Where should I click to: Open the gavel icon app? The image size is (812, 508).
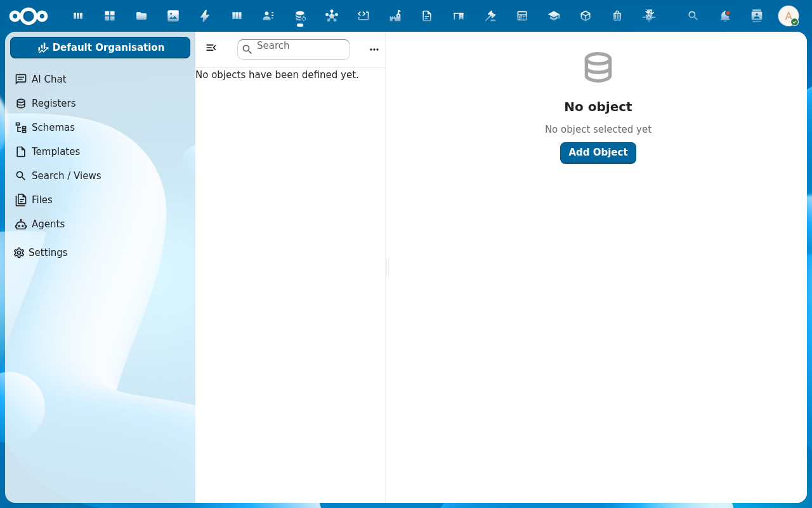[x=490, y=16]
